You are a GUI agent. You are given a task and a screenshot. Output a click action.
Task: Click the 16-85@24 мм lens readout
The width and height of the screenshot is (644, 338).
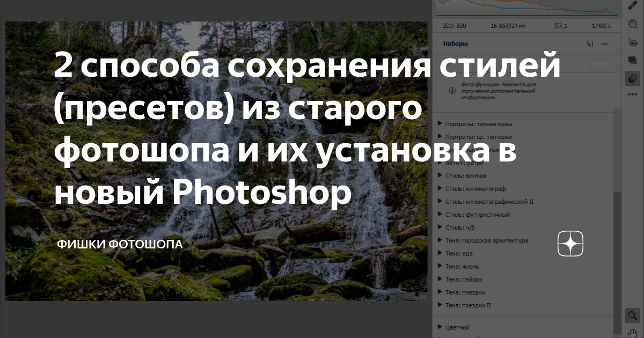coord(508,26)
